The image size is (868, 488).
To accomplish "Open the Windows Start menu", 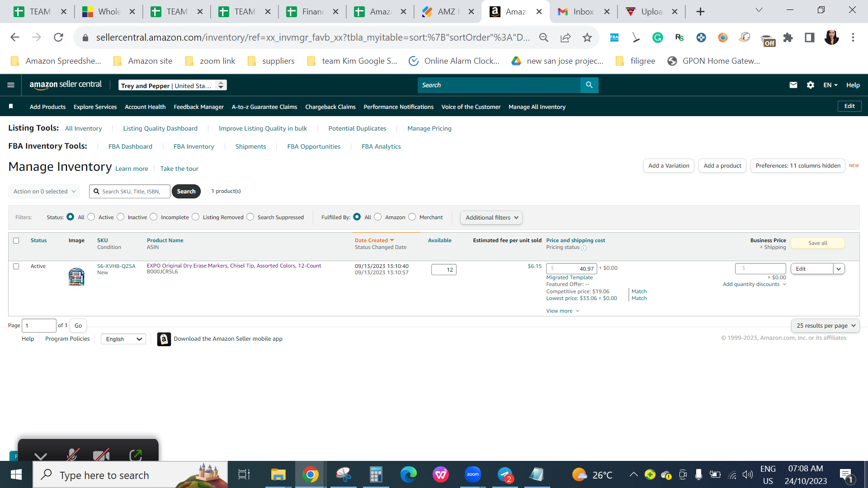I will coord(16,475).
